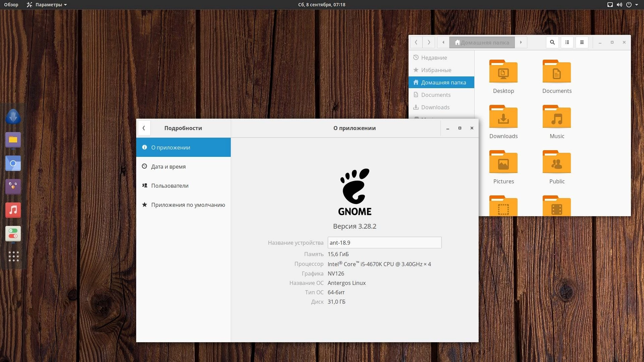This screenshot has width=644, height=362.
Task: Click the power icon in top bar
Action: 629,5
